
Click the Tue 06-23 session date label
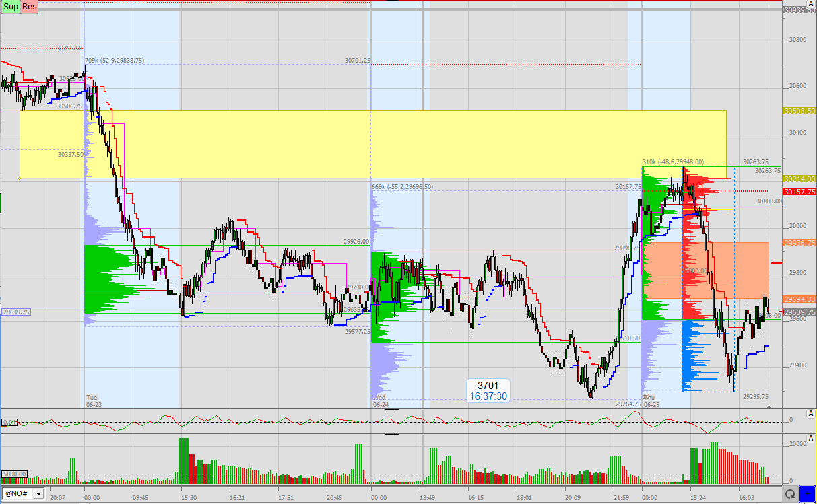93,401
